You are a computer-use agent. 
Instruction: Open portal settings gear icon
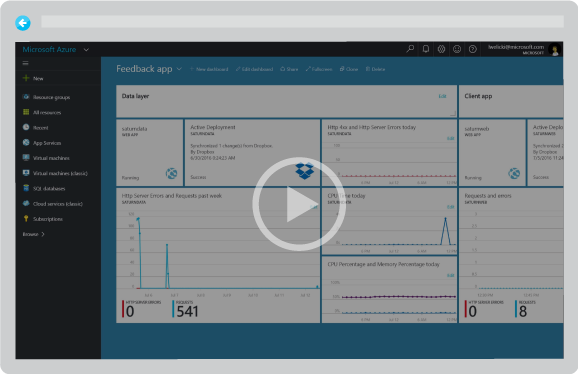441,49
